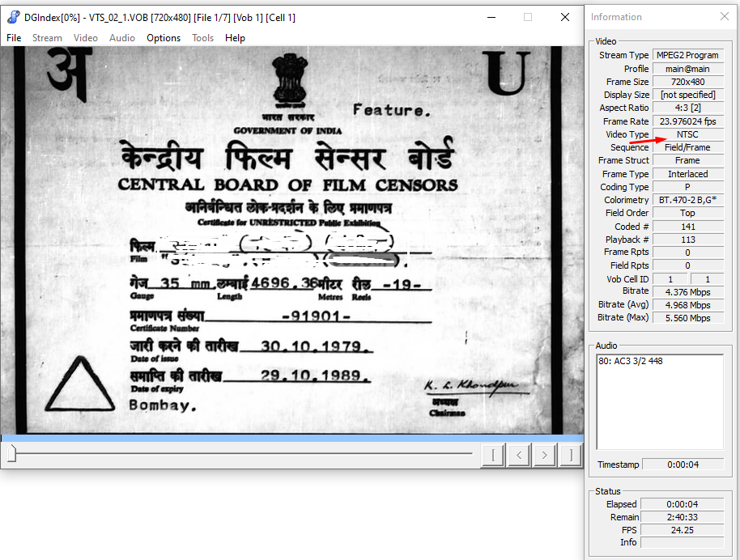The height and width of the screenshot is (560, 740).
Task: Click the Sequence value 'Field/Frame'
Action: tap(687, 147)
